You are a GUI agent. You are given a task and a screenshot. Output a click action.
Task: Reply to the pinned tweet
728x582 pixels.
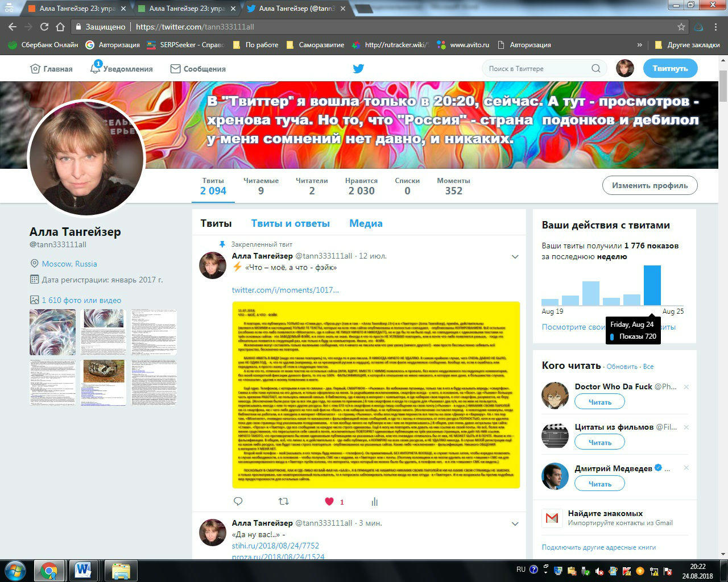pyautogui.click(x=238, y=501)
